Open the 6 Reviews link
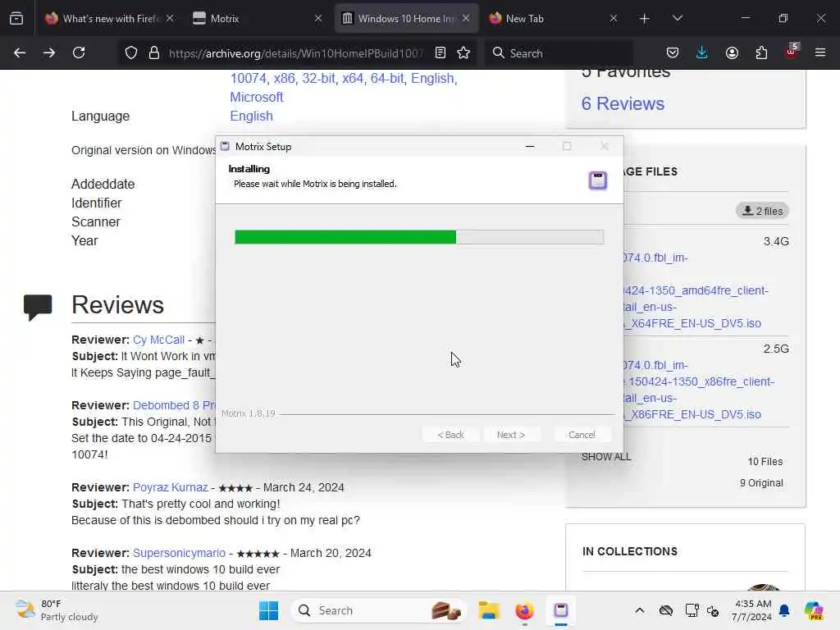 [x=623, y=103]
